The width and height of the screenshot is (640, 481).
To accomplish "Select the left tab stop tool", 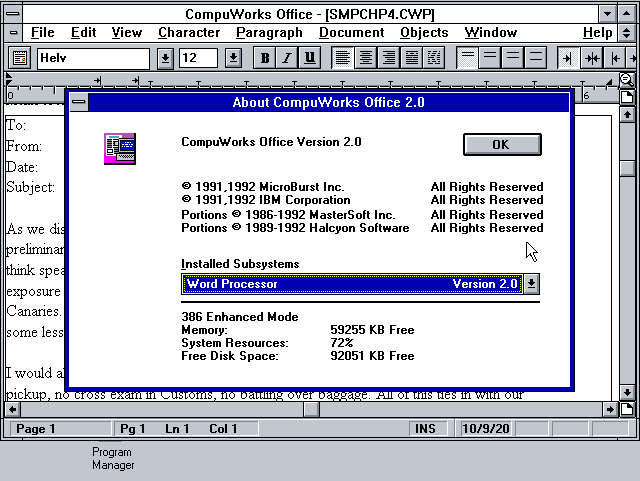I will coord(615,58).
